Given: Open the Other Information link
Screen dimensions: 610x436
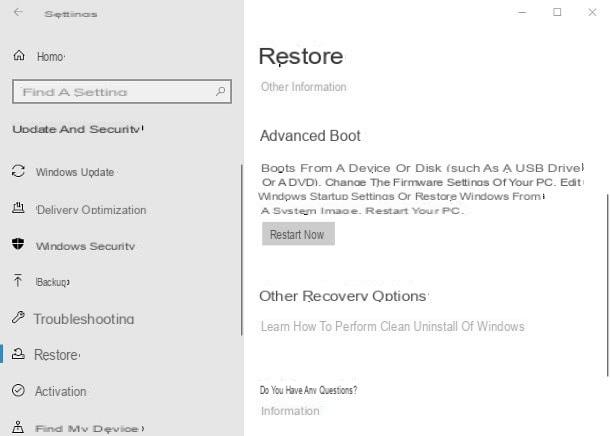Looking at the screenshot, I should click(x=303, y=87).
